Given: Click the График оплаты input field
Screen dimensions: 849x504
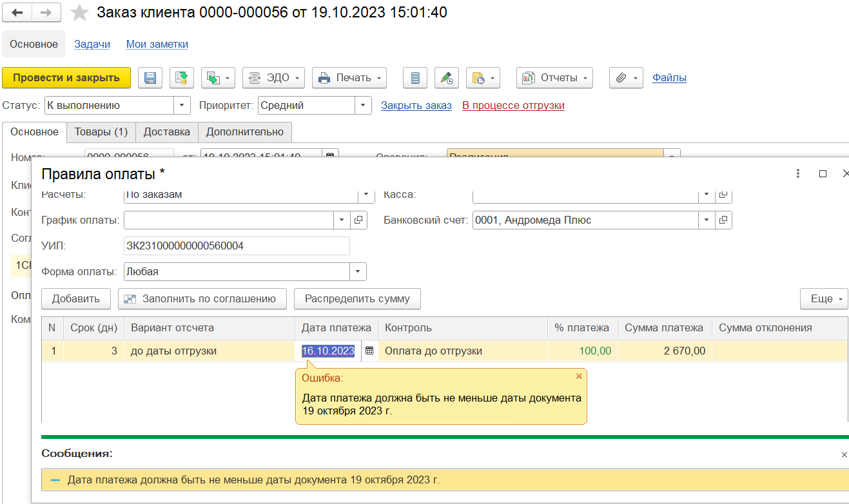Looking at the screenshot, I should tap(229, 220).
